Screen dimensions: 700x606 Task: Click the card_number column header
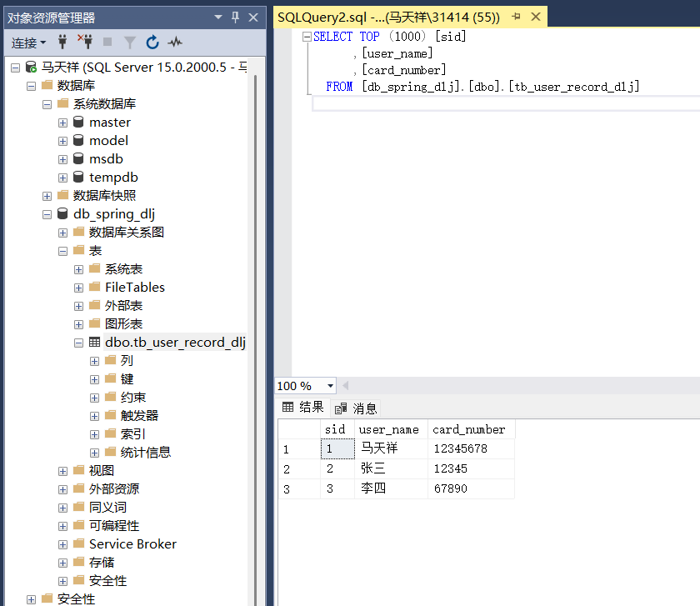471,429
